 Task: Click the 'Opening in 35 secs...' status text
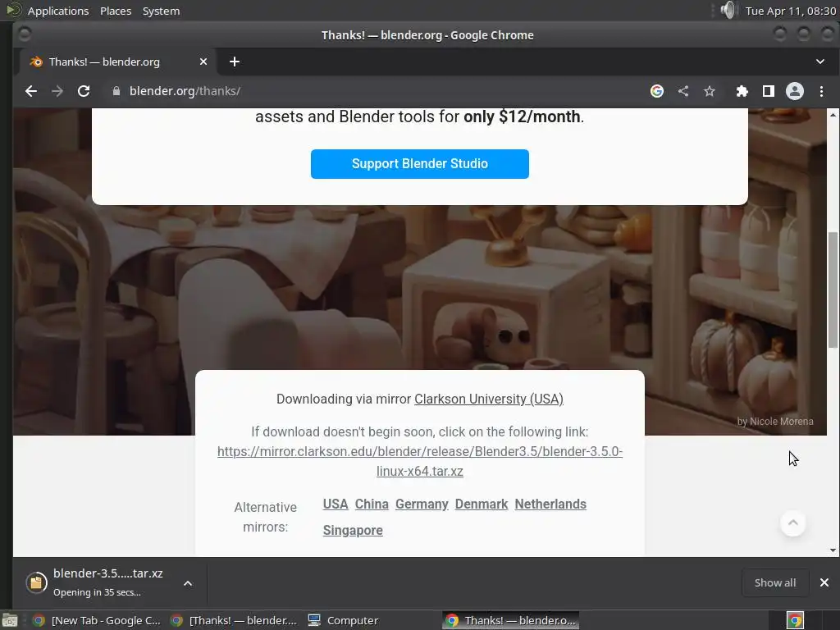click(97, 592)
